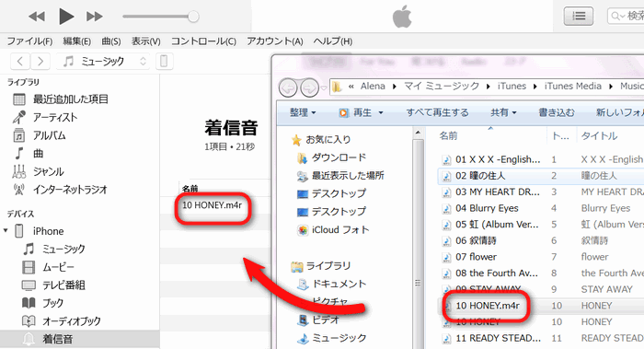Click the iTunes previous track button
The image size is (644, 349).
click(x=37, y=17)
